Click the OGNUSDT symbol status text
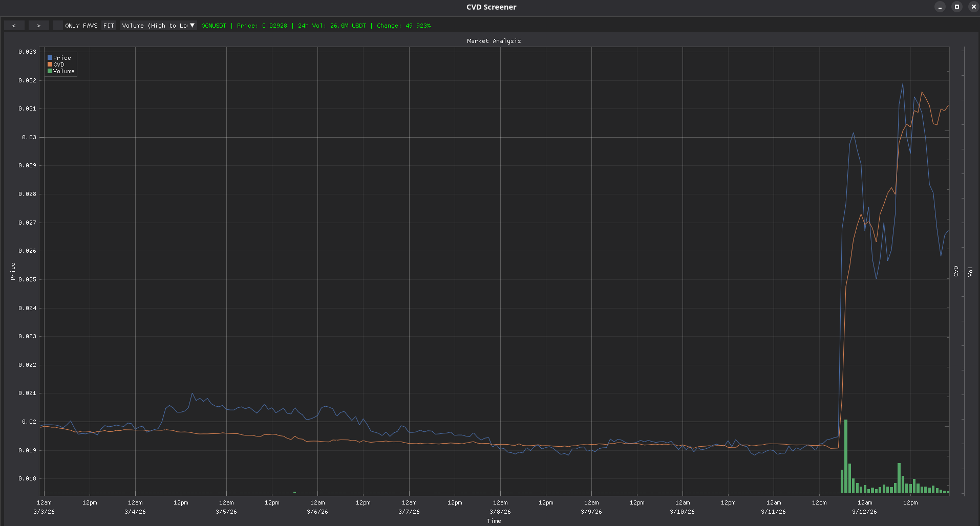The width and height of the screenshot is (980, 526). pos(214,26)
